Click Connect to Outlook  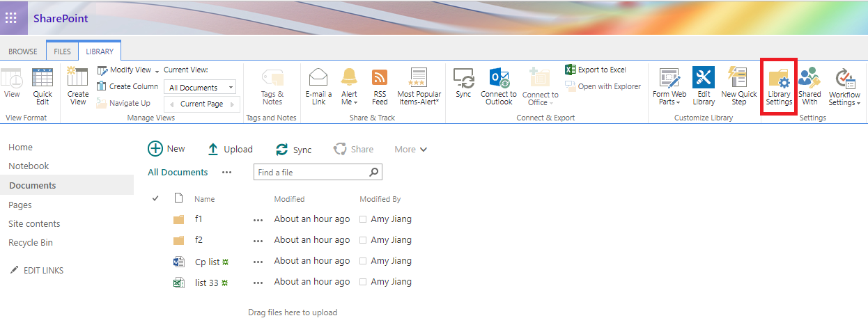point(499,87)
